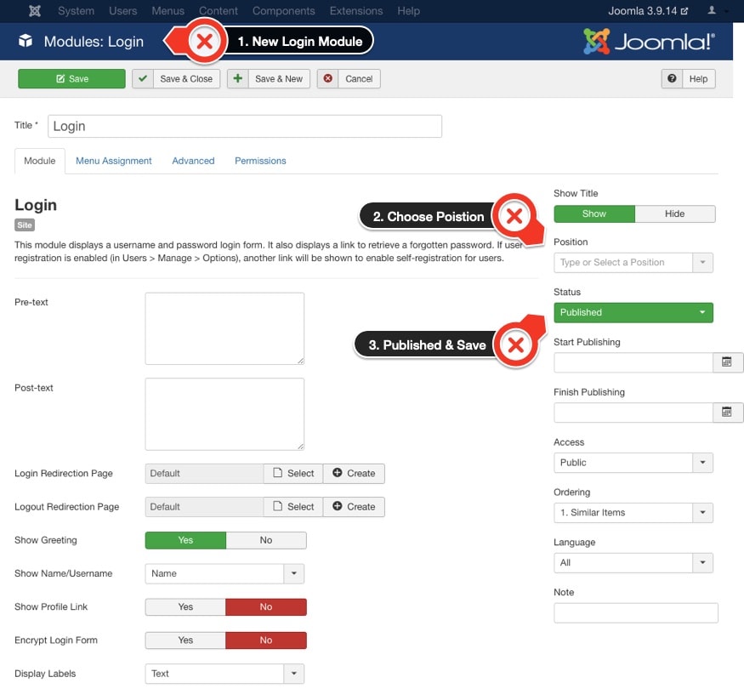Open the Status dropdown showing Published
The image size is (744, 700).
pos(633,312)
